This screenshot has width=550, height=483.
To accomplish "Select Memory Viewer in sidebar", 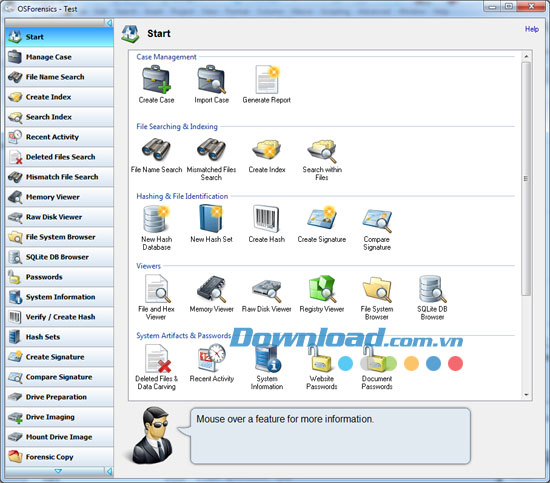I will (x=59, y=197).
